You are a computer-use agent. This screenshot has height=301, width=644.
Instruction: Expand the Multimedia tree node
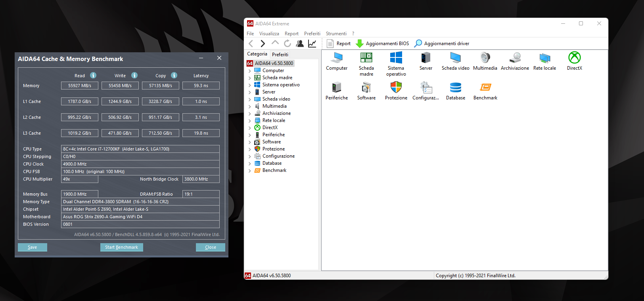coord(250,107)
